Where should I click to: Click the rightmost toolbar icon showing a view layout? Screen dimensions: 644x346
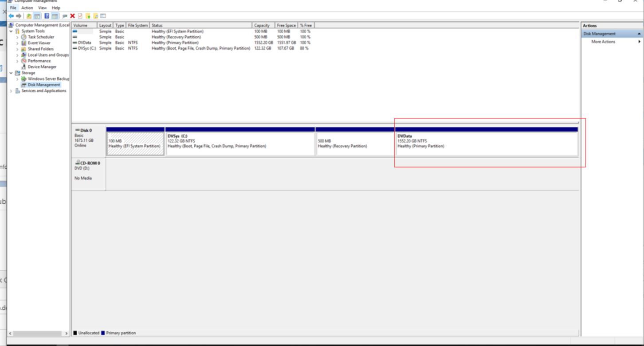(x=103, y=16)
